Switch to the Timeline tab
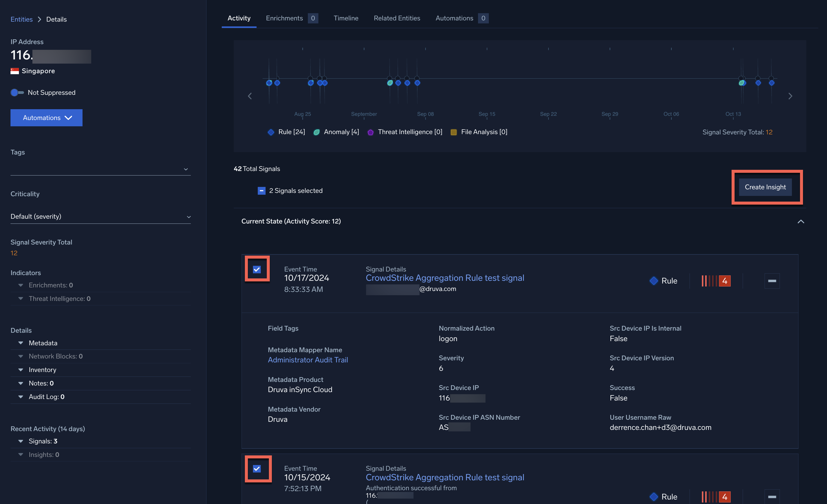This screenshot has width=827, height=504. pos(346,18)
